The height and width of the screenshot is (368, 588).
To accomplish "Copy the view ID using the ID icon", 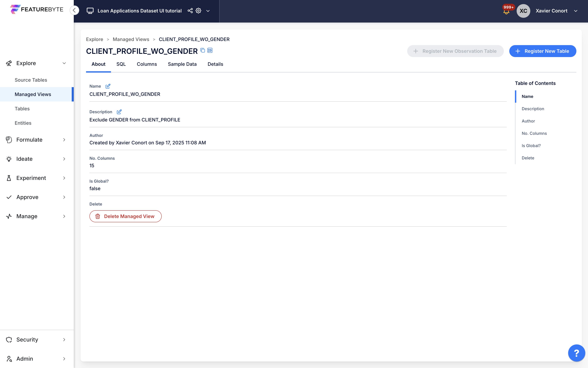I will tap(210, 50).
